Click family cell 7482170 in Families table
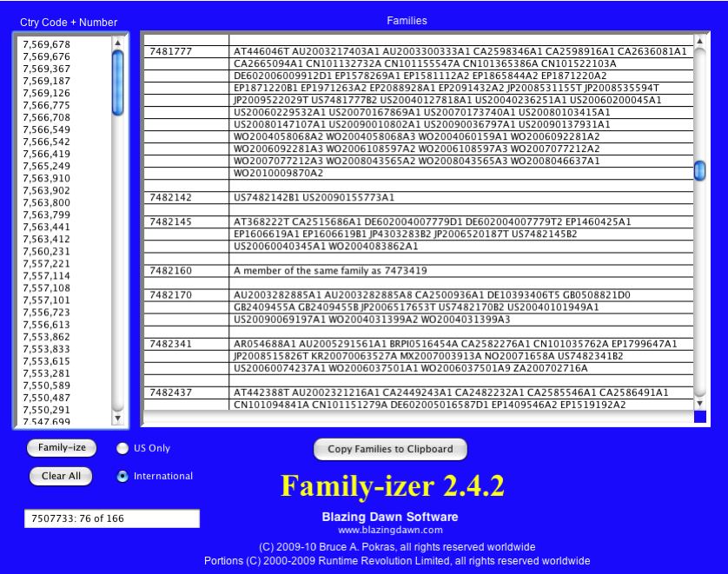 coord(187,295)
